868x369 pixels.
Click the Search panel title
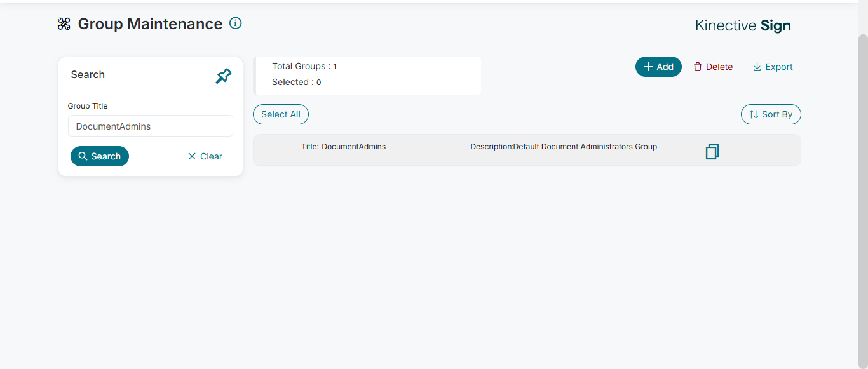coord(88,74)
